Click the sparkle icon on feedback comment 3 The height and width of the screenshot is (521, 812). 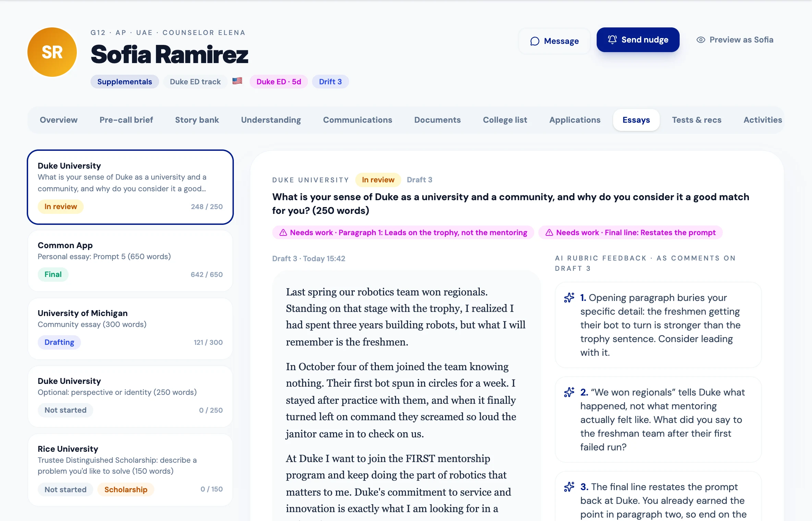(x=569, y=487)
